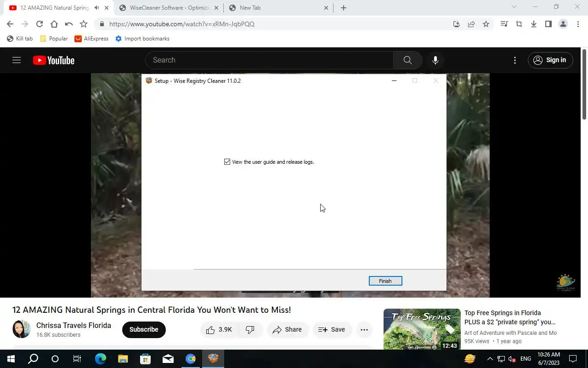Launch Microsoft Edge from taskbar
This screenshot has width=588, height=368.
tap(100, 359)
